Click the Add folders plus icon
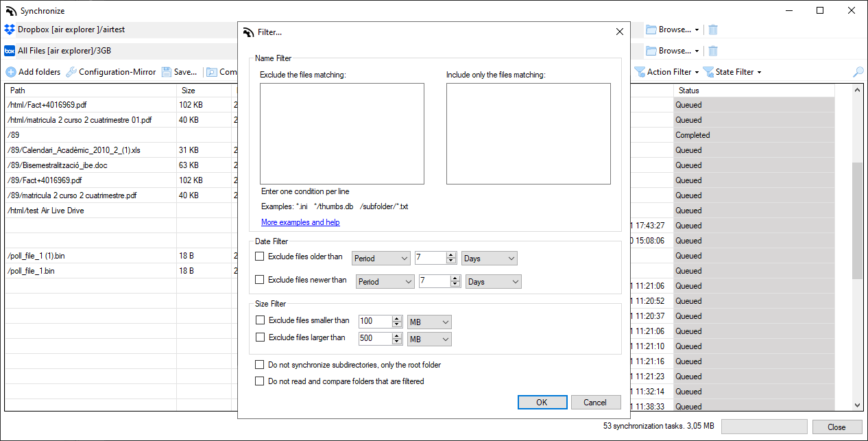Screen dimensions: 868x441 point(11,71)
